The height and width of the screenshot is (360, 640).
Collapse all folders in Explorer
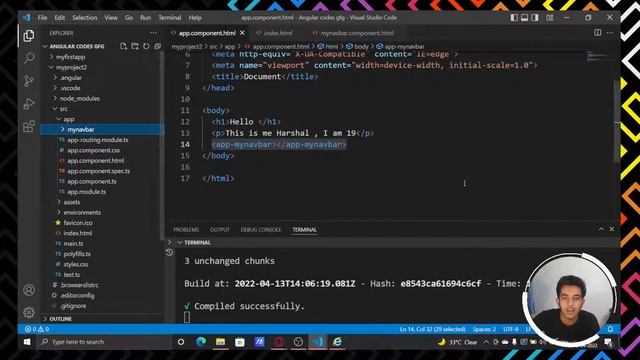(157, 46)
